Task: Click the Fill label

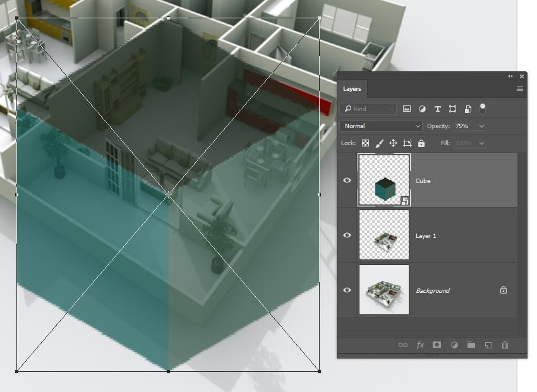Action: [445, 143]
